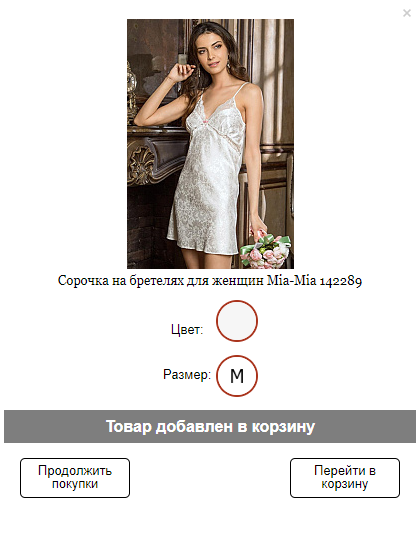Close the popup with the X icon

[x=407, y=13]
